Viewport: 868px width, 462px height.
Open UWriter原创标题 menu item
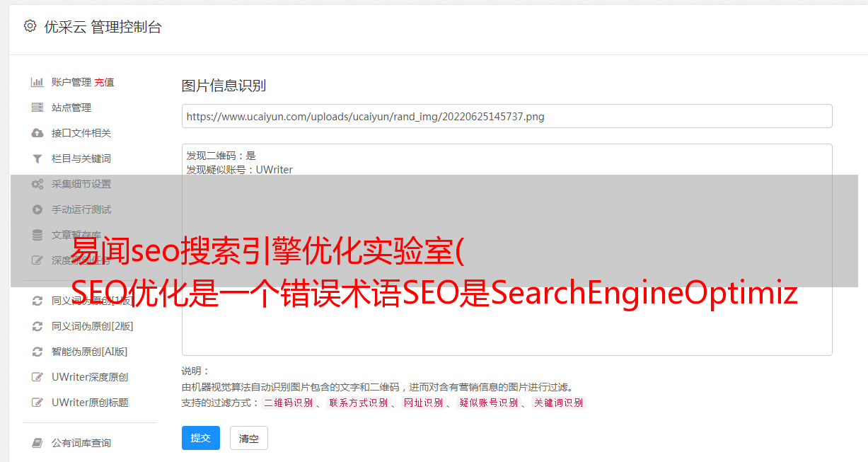90,403
